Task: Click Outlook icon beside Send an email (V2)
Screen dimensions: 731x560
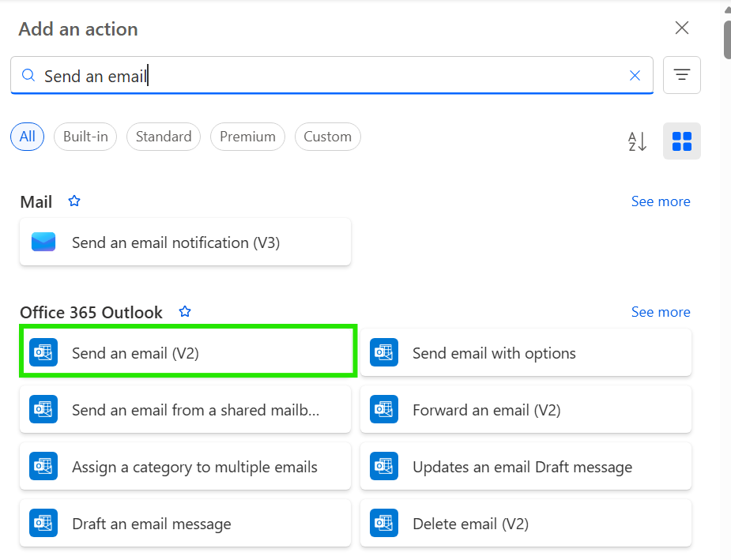Action: (x=43, y=352)
